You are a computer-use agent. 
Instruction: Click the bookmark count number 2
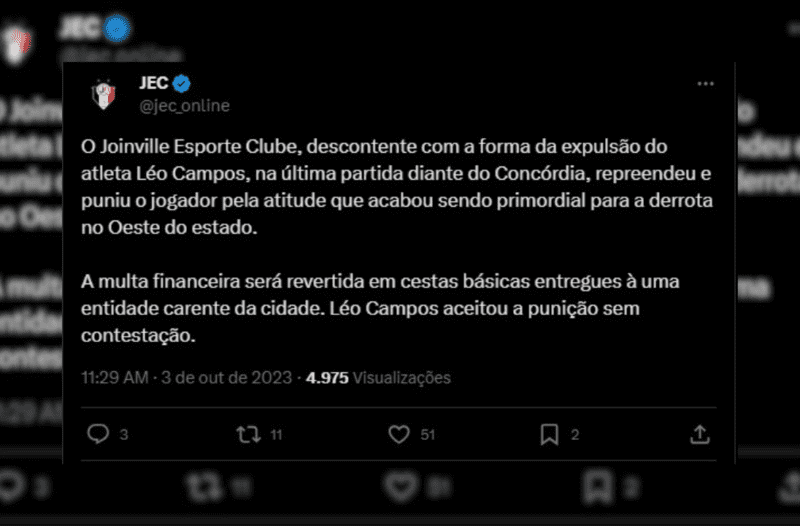pyautogui.click(x=575, y=435)
